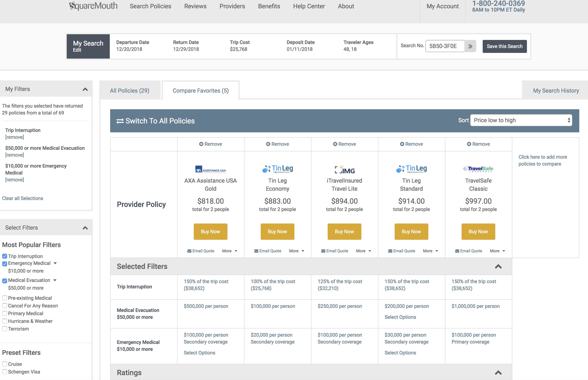Screen dimensions: 588x380
Task: Click the IMG iTravelInsured logo
Action: pyautogui.click(x=345, y=169)
